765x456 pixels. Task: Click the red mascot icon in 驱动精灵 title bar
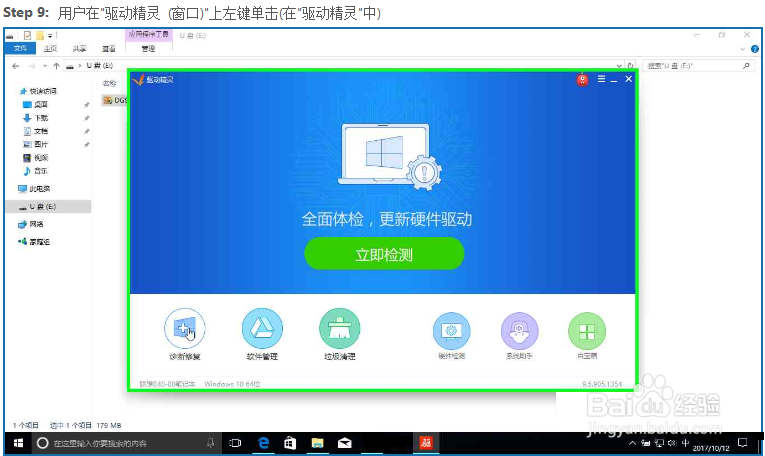click(583, 79)
